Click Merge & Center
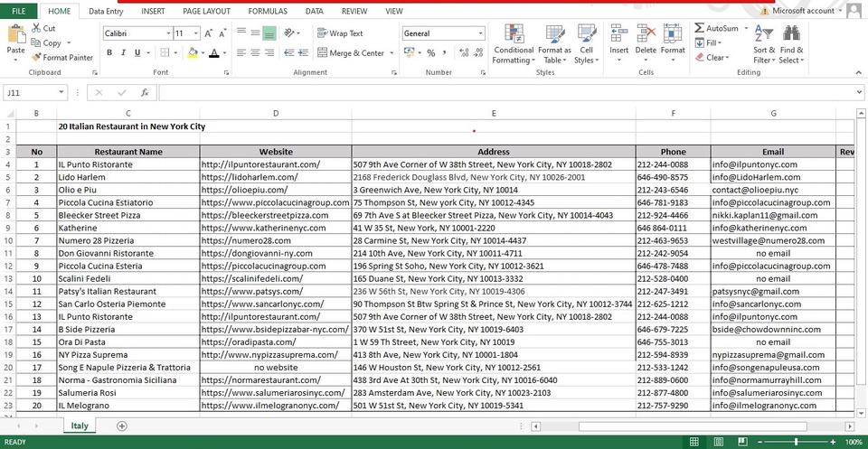868x449 pixels. [x=351, y=53]
